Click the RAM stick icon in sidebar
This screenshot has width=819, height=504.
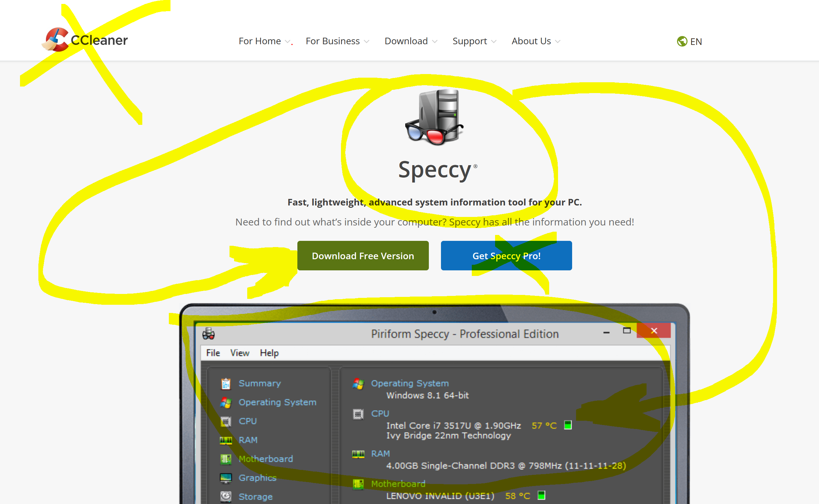(226, 440)
